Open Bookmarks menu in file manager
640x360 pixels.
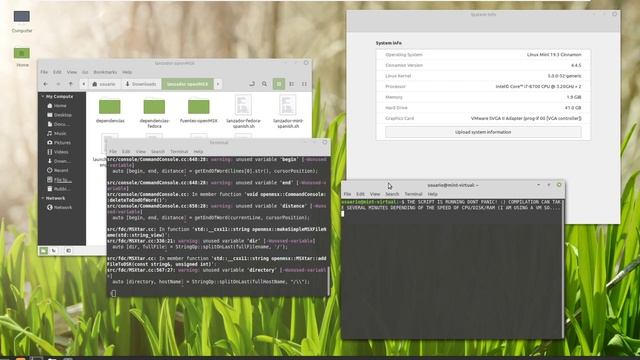coord(105,72)
